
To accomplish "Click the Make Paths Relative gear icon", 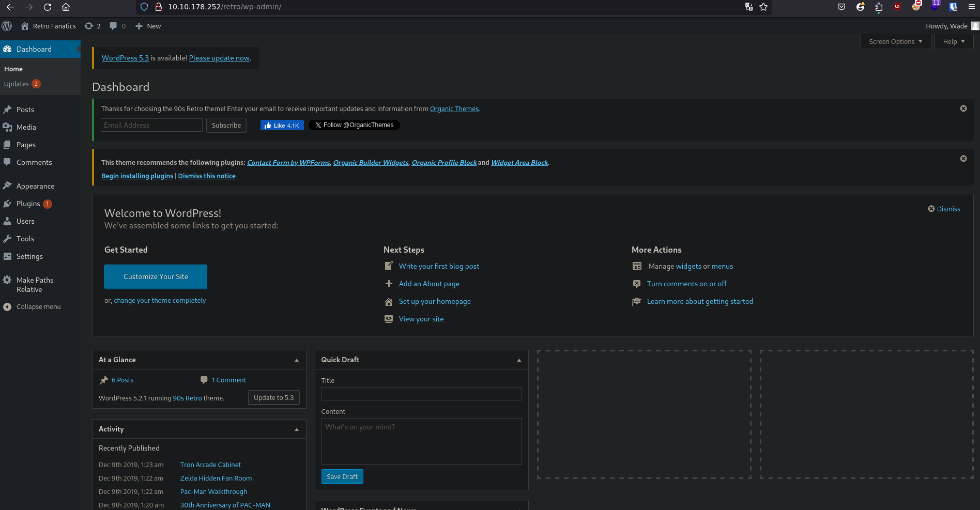I will [7, 280].
